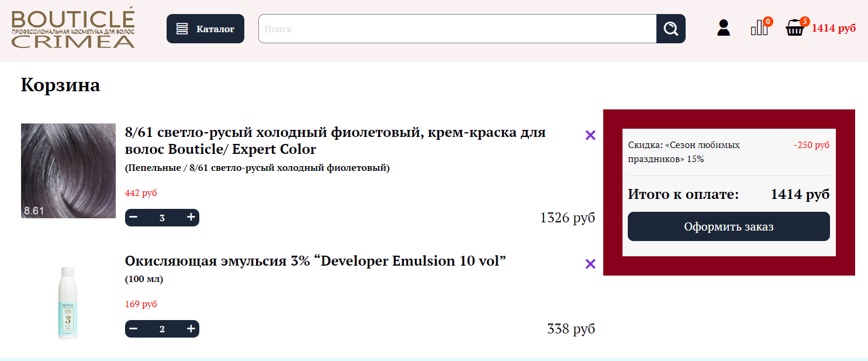The height and width of the screenshot is (361, 868).
Task: Click the Bouticle Crimea logo
Action: click(x=74, y=28)
